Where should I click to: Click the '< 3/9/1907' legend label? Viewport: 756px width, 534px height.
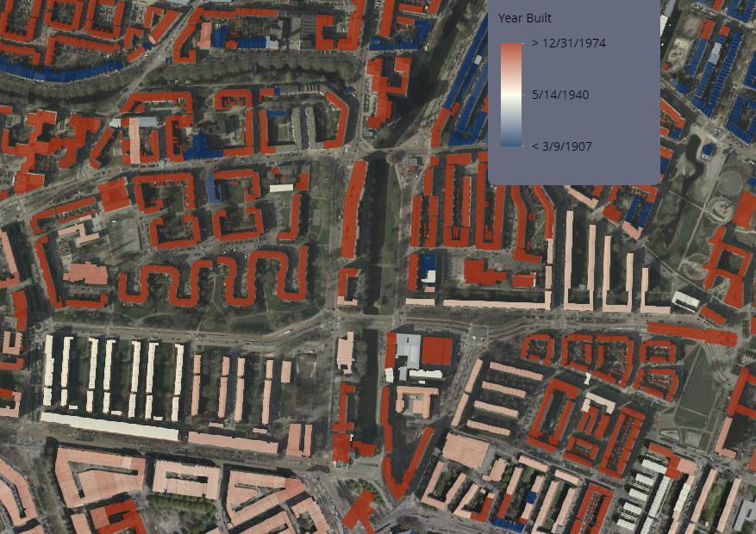tap(562, 146)
